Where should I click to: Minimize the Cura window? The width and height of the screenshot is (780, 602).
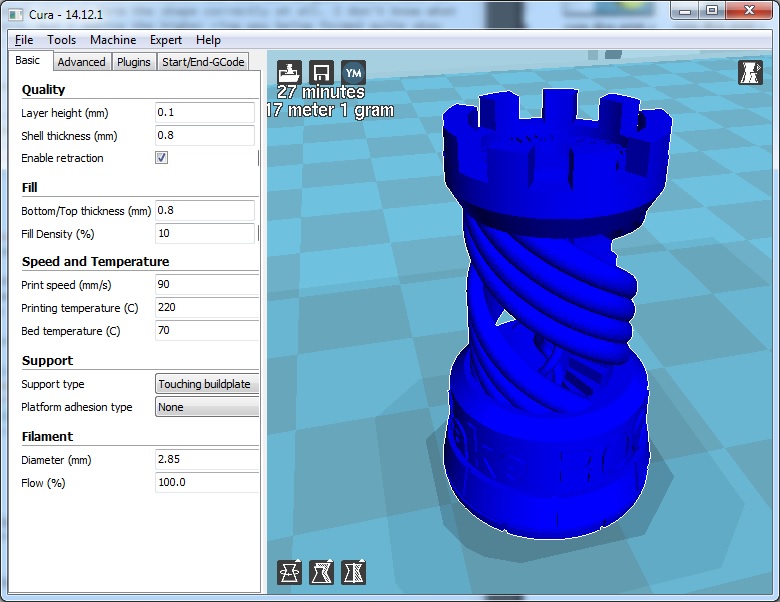[685, 10]
